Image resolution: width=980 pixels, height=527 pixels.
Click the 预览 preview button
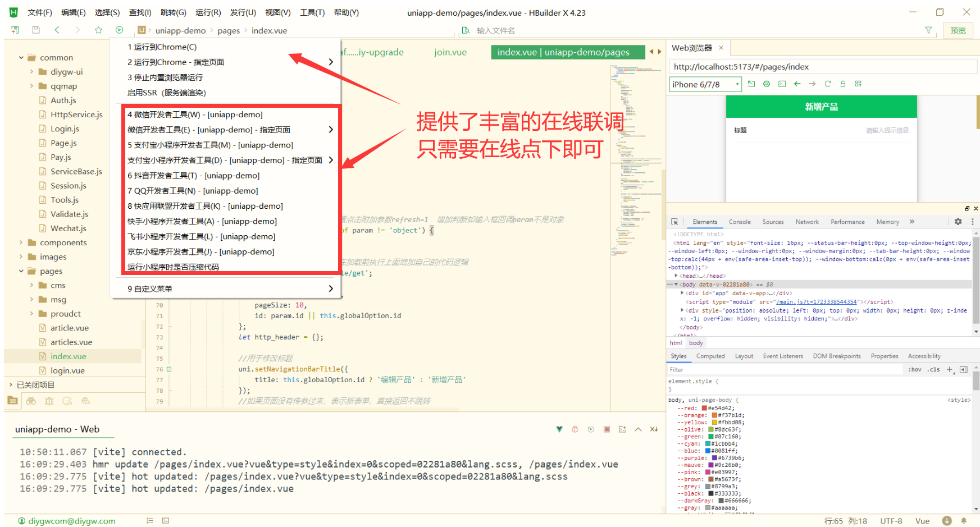coord(958,30)
